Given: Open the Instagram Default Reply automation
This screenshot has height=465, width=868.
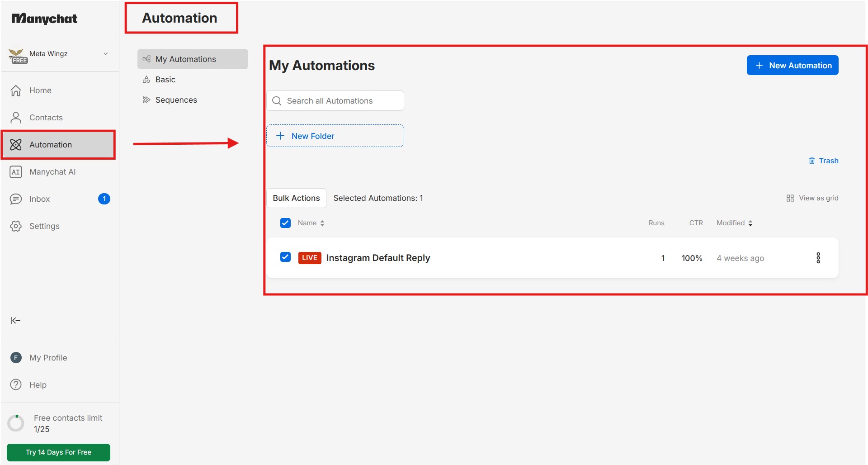Looking at the screenshot, I should click(x=378, y=258).
